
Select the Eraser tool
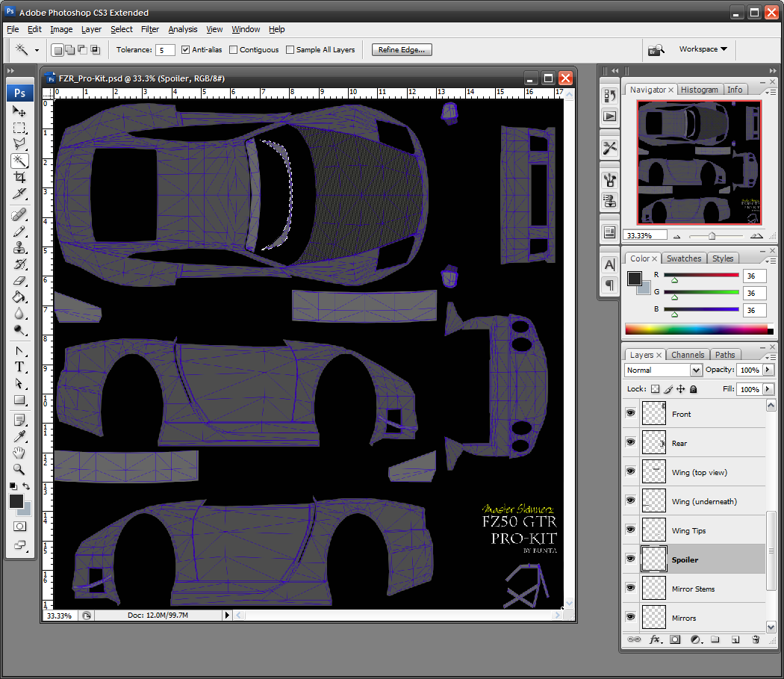(19, 281)
